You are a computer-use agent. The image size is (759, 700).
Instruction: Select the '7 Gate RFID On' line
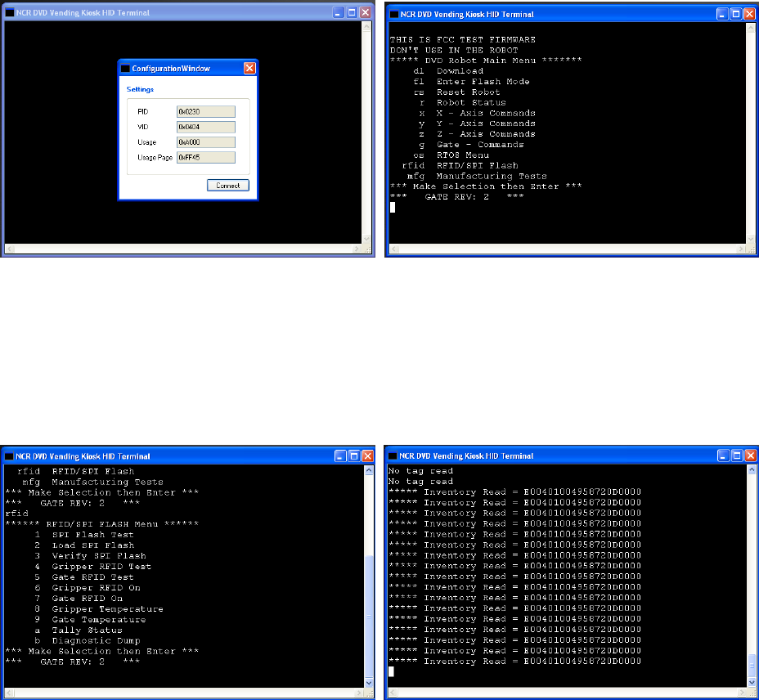79,599
